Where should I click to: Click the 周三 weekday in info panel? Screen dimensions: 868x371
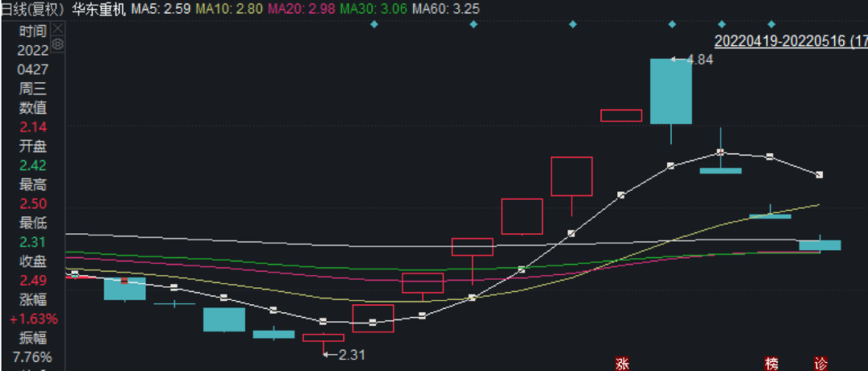(x=33, y=89)
